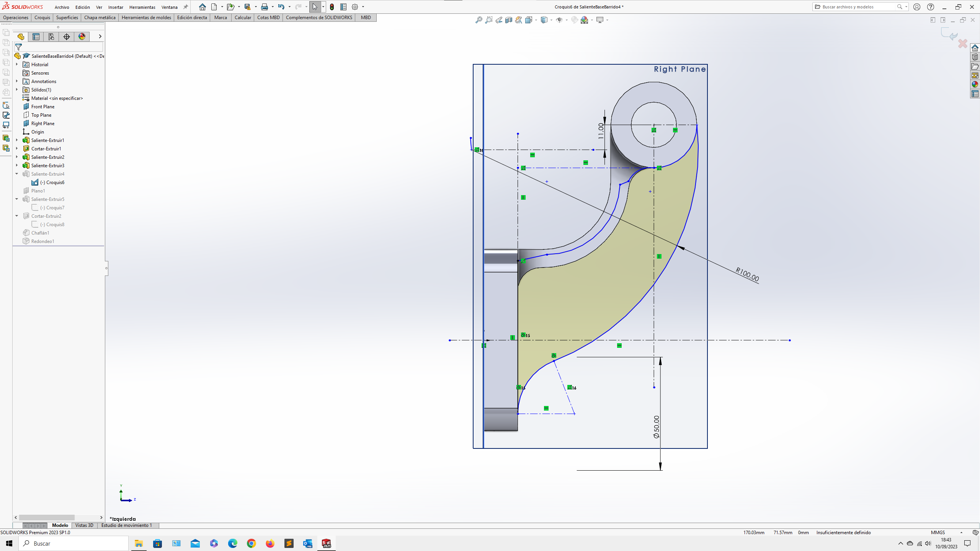Open the Section View tool

(x=508, y=20)
